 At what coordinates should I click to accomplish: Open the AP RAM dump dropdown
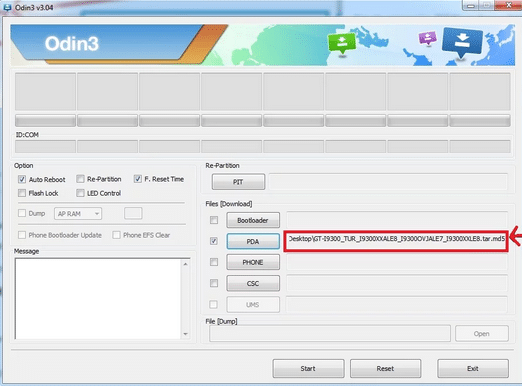[x=78, y=214]
